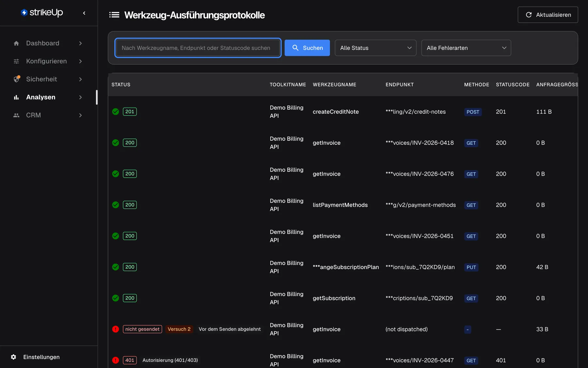Click the search input field
Screen dimensions: 588x368
pos(198,48)
